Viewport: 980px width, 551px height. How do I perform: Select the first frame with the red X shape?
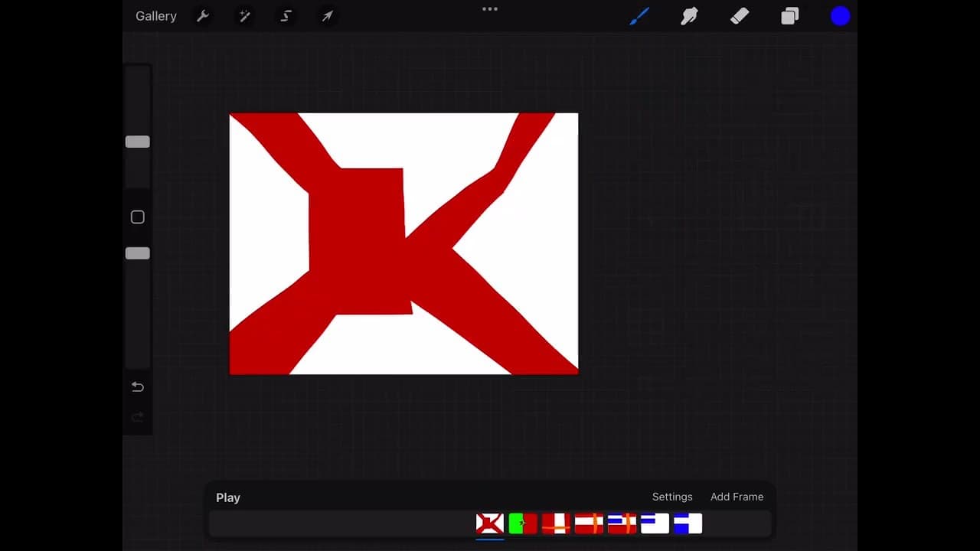click(x=490, y=523)
